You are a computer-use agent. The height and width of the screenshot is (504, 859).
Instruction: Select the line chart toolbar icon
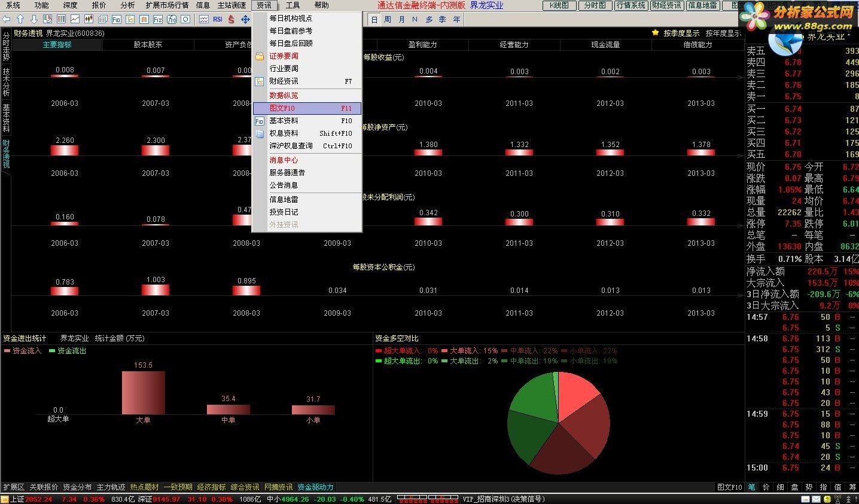click(x=75, y=19)
